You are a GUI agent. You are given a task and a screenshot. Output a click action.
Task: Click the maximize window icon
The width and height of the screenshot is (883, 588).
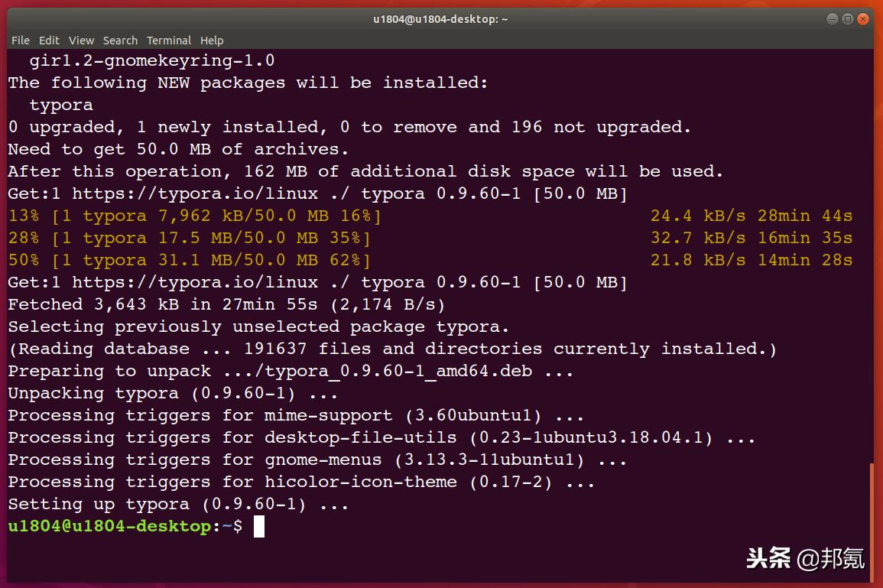point(847,18)
